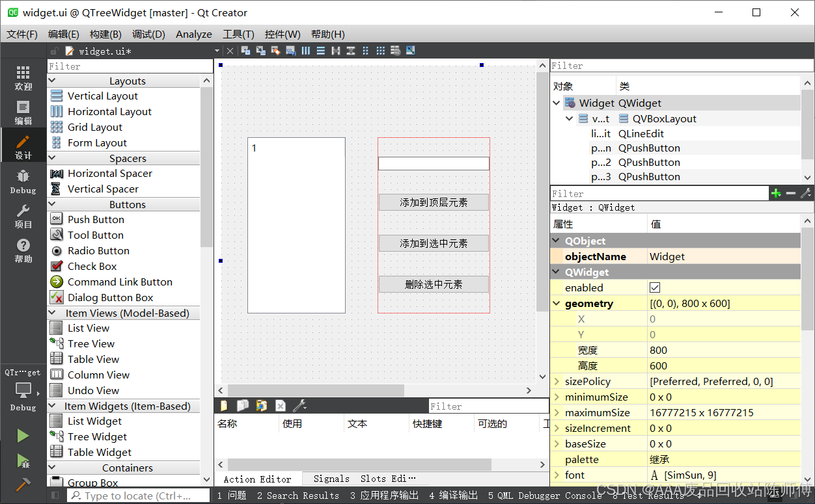The width and height of the screenshot is (815, 504).
Task: Collapse Widget QWidget tree node
Action: (557, 103)
